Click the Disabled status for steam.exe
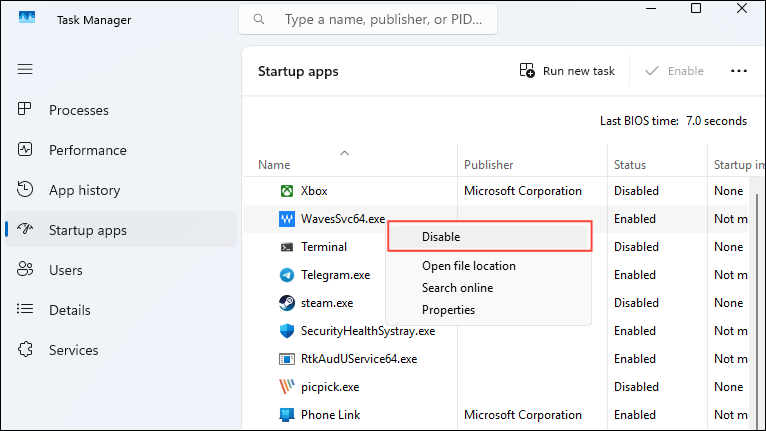The height and width of the screenshot is (431, 766). (637, 303)
